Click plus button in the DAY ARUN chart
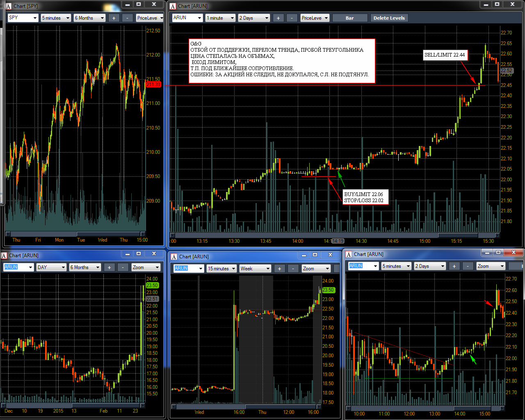Screen dimensions: 525x420 [x=110, y=267]
